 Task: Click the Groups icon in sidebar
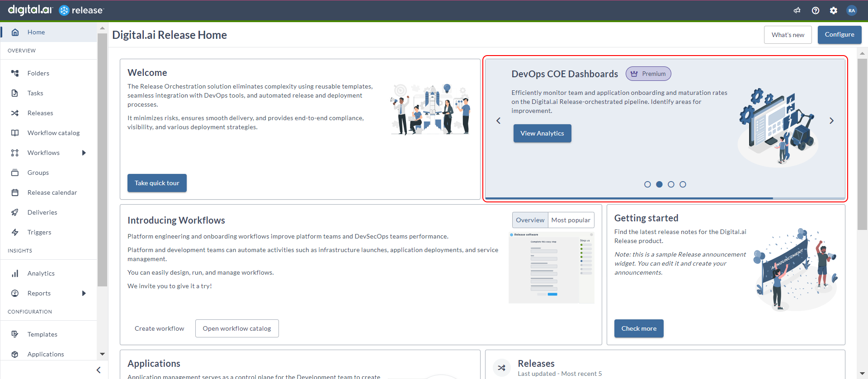tap(15, 173)
